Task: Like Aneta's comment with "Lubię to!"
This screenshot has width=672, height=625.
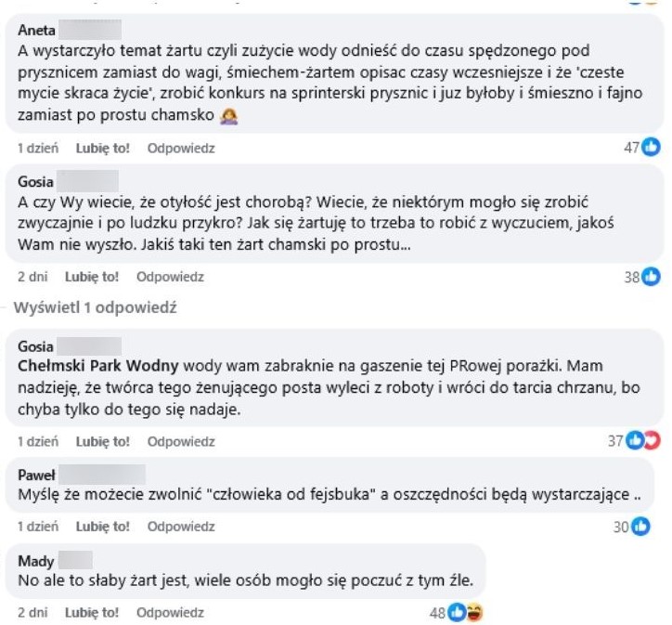Action: point(102,148)
